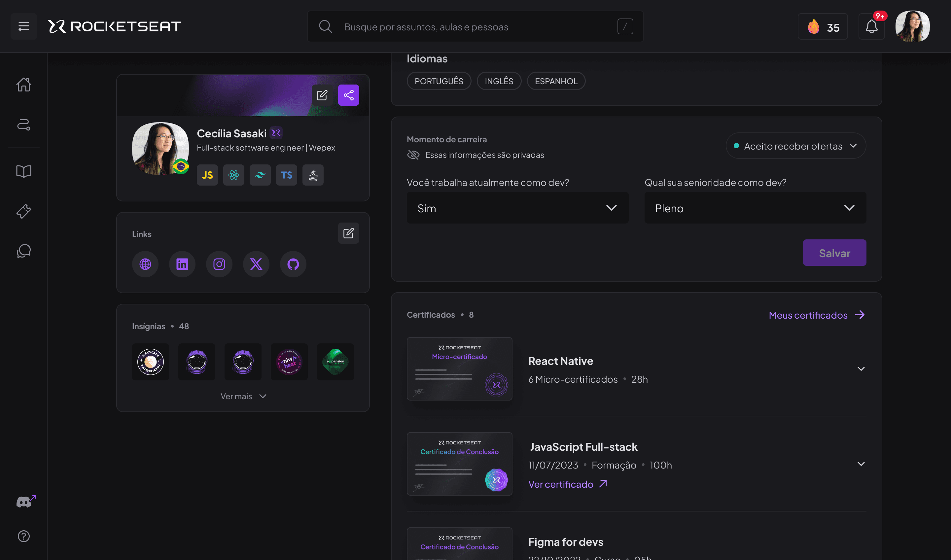The height and width of the screenshot is (560, 951).
Task: Click the help question mark icon
Action: pyautogui.click(x=23, y=536)
